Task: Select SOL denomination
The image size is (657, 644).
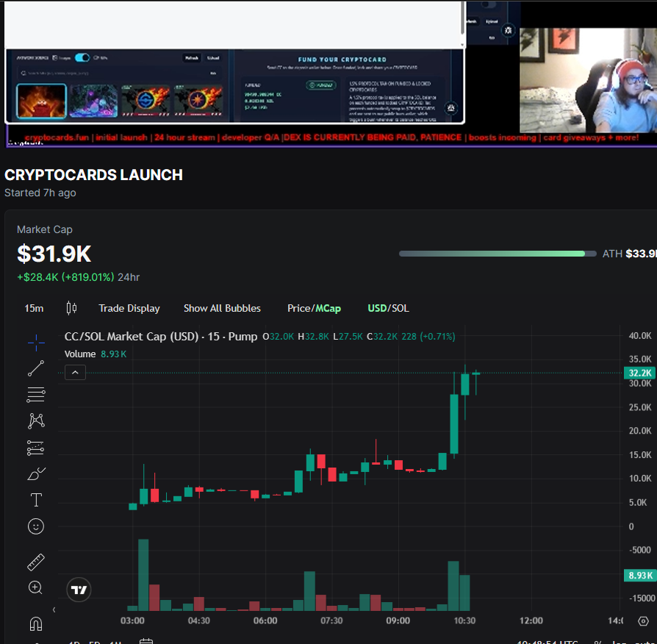Action: (x=401, y=308)
